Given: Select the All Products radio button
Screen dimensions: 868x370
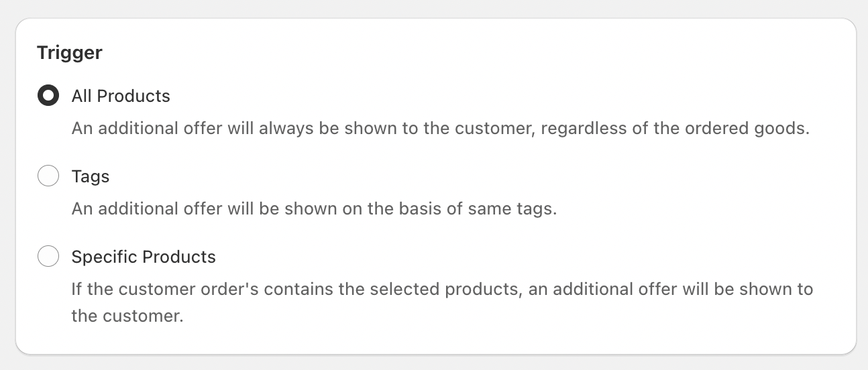Looking at the screenshot, I should 48,96.
